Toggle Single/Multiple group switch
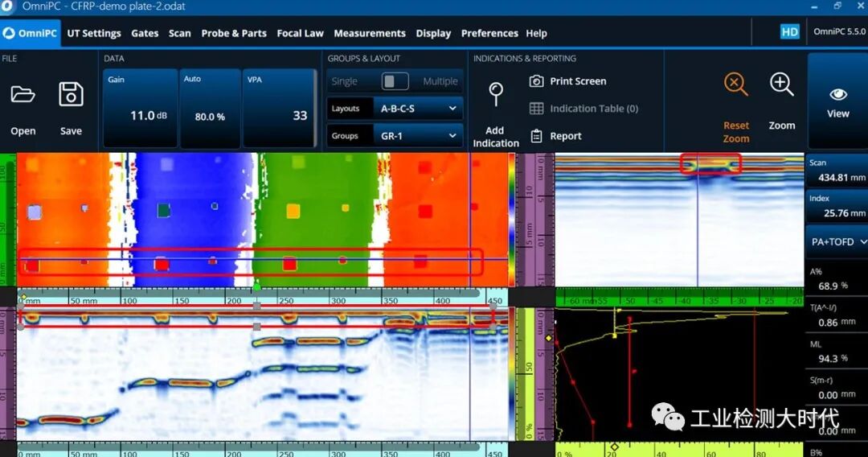The image size is (868, 457). [395, 81]
